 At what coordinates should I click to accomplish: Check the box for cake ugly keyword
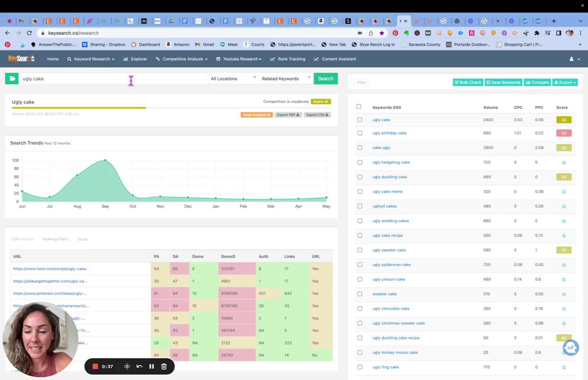click(360, 147)
